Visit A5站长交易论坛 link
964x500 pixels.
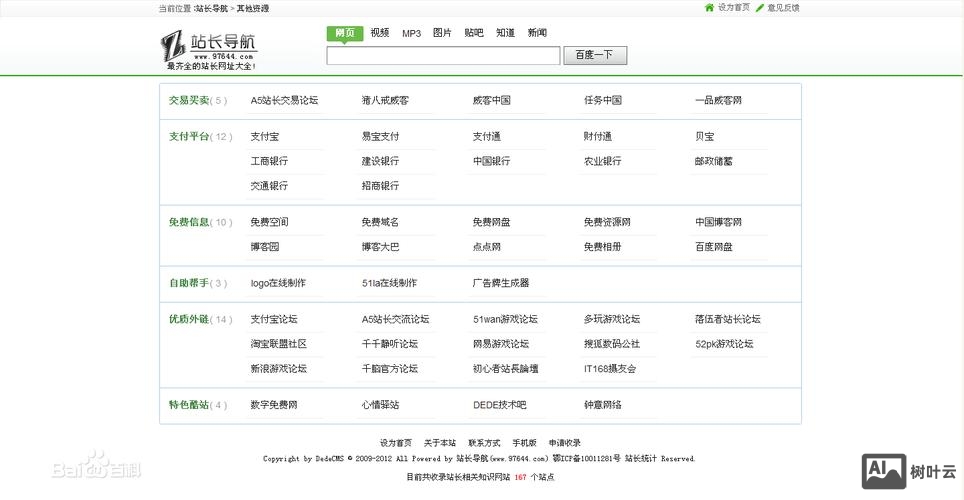pos(284,100)
